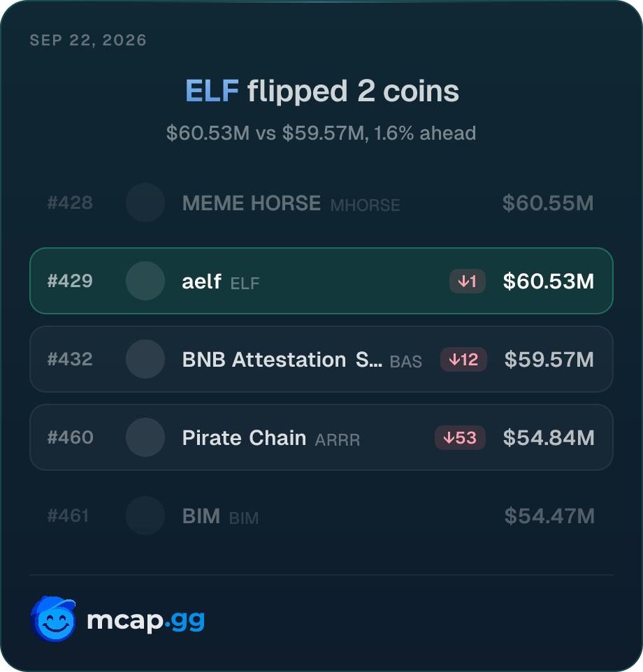Click the MEME HORSE coin avatar circle

click(x=145, y=203)
